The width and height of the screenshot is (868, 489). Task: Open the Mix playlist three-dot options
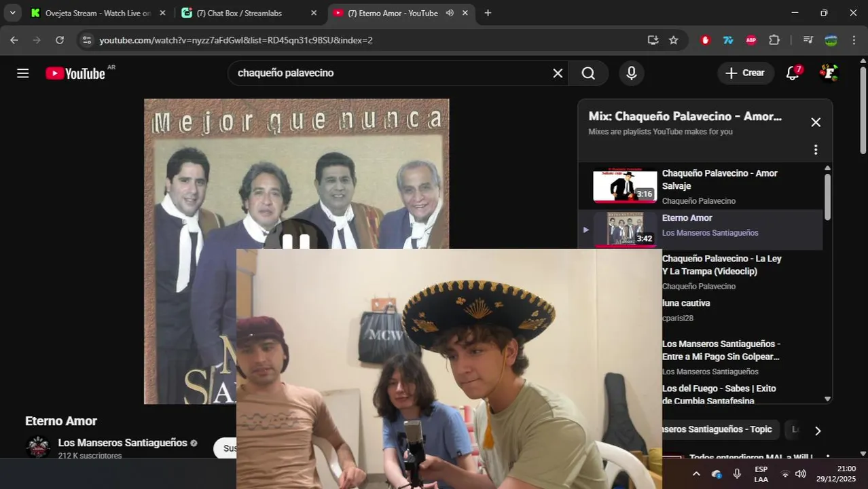(x=816, y=149)
